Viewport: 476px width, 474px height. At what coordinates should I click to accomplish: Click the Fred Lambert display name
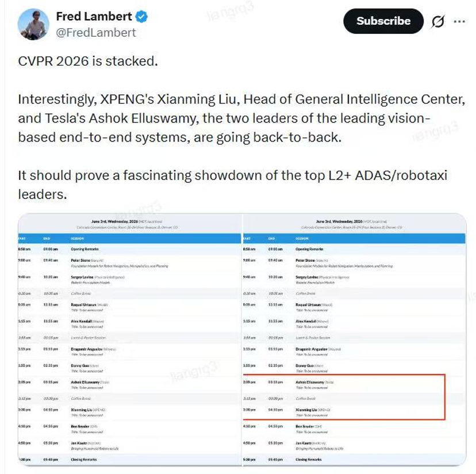coord(94,17)
